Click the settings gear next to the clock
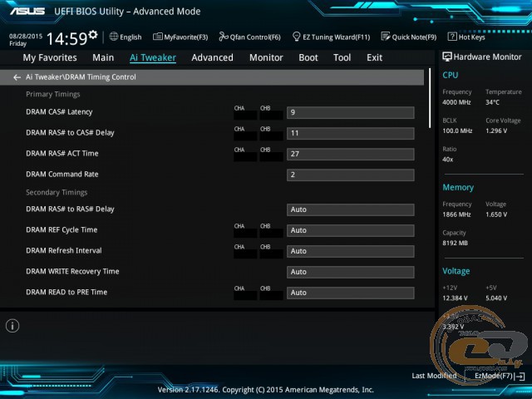 pos(93,35)
